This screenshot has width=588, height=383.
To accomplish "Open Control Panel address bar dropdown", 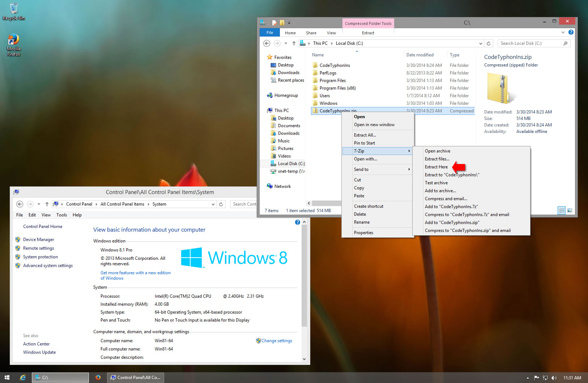I will [213, 204].
